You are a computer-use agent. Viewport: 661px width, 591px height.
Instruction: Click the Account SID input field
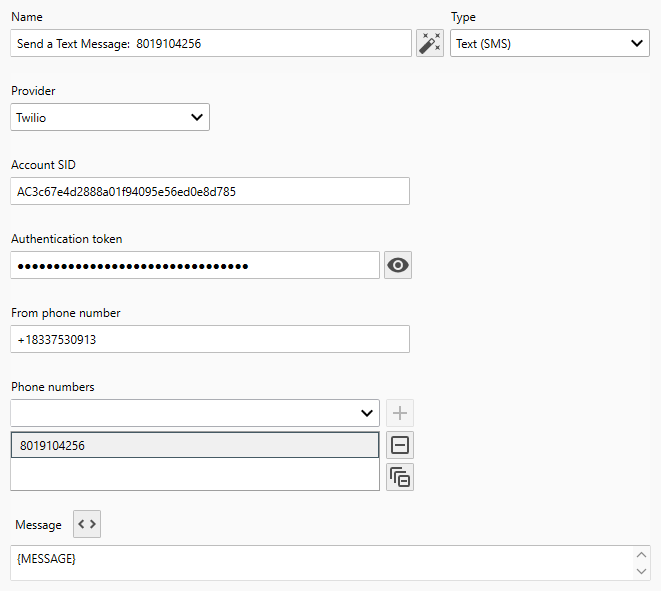[x=210, y=191]
